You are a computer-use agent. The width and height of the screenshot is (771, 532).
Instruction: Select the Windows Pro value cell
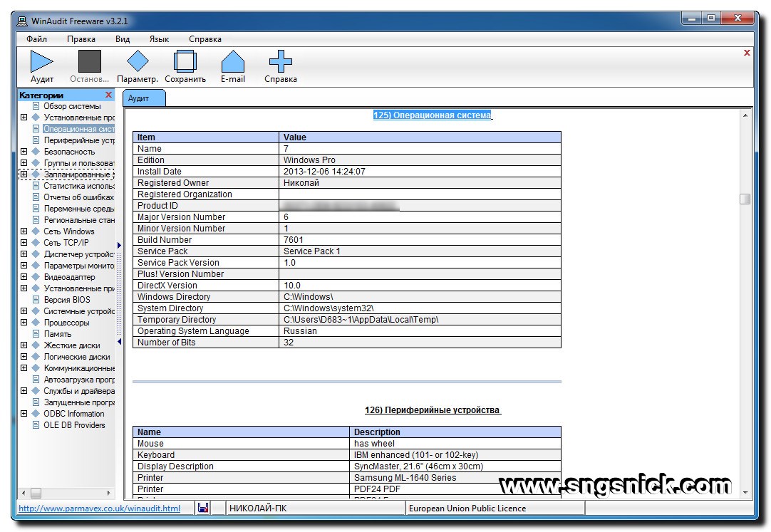pyautogui.click(x=420, y=160)
